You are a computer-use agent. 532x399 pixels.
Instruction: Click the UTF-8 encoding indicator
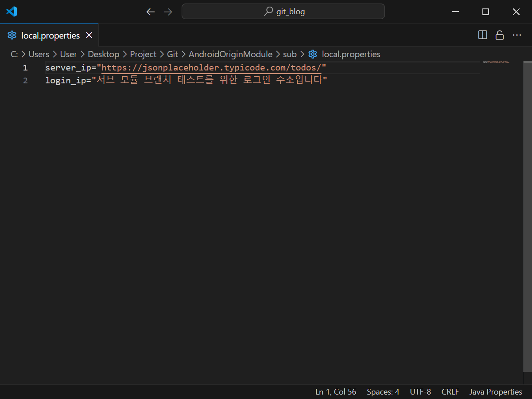420,391
